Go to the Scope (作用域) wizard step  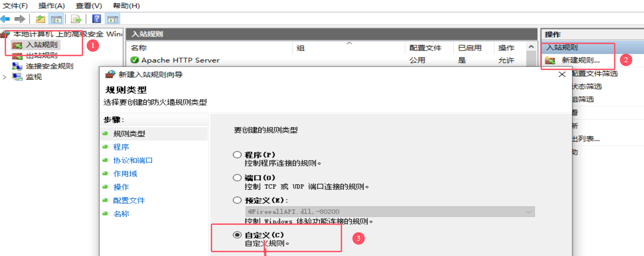[x=125, y=174]
